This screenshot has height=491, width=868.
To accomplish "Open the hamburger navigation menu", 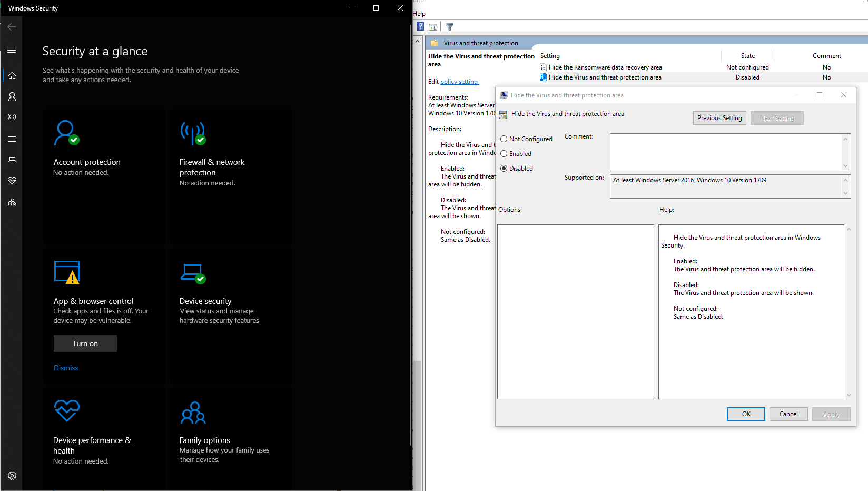I will (x=12, y=51).
